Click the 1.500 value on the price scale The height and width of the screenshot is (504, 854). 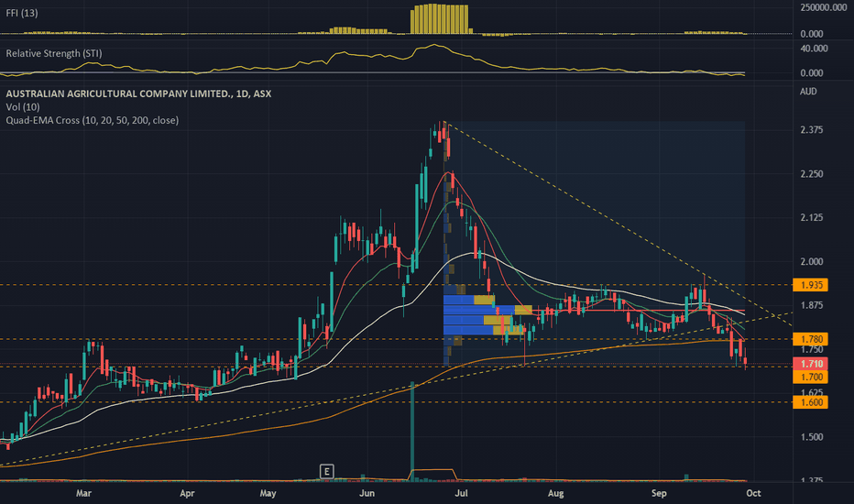pyautogui.click(x=812, y=437)
